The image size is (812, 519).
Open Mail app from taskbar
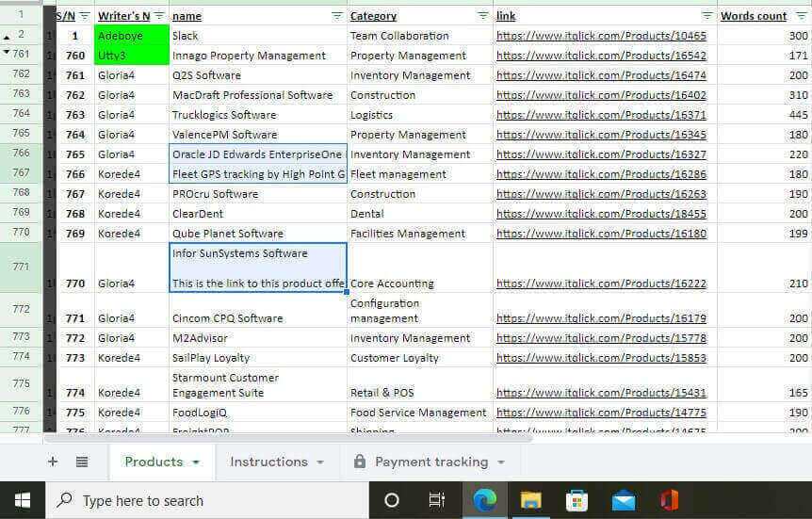coord(624,501)
